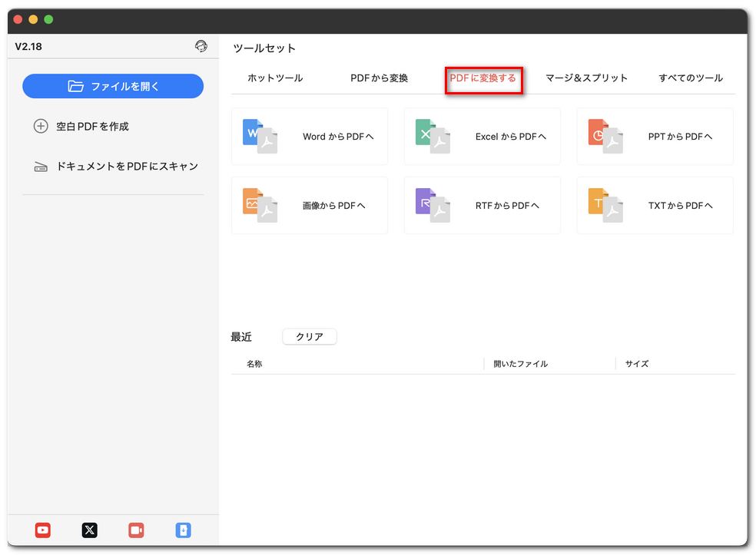Clear recent files with クリア button

(x=309, y=336)
